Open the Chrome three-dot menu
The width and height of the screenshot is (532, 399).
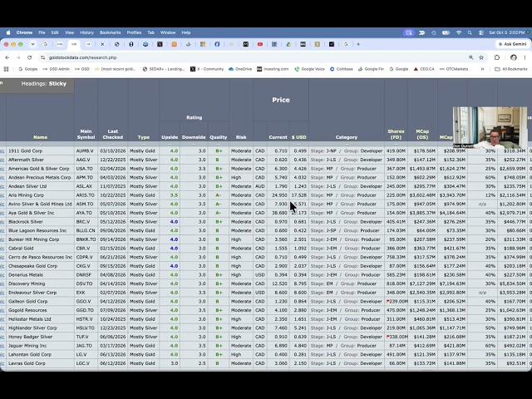(525, 57)
